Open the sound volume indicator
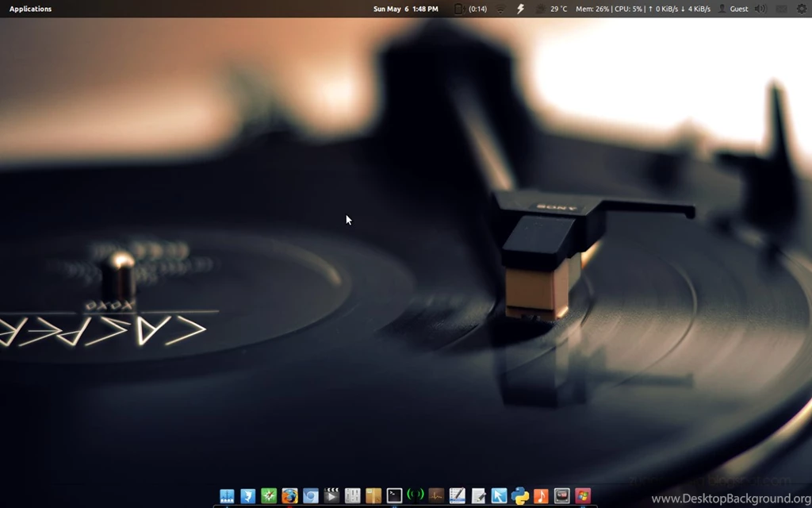 pos(760,9)
